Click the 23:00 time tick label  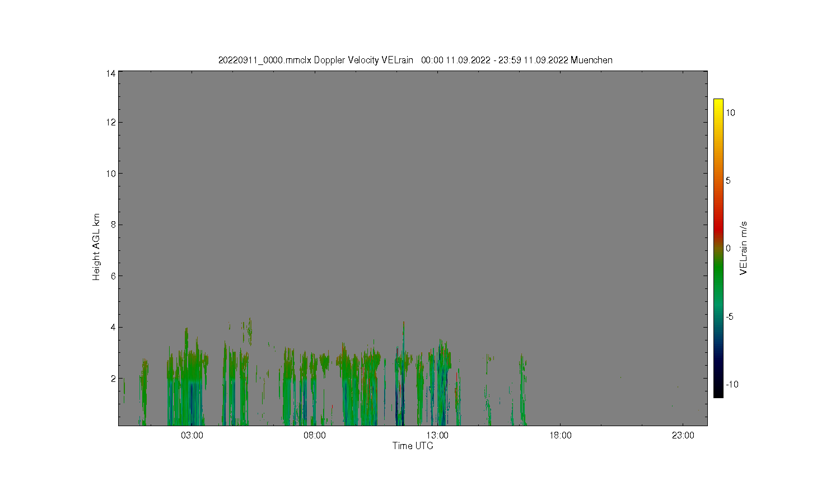tap(683, 435)
